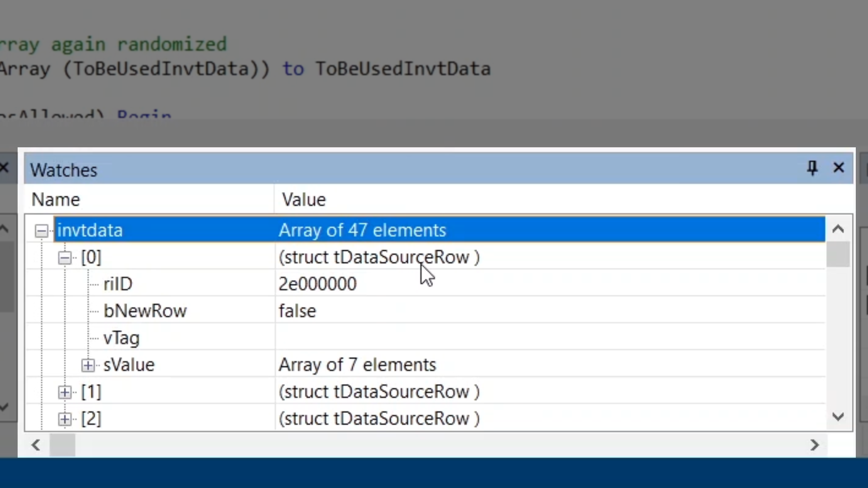Collapse the invtdata array node
This screenshot has height=488, width=868.
42,231
